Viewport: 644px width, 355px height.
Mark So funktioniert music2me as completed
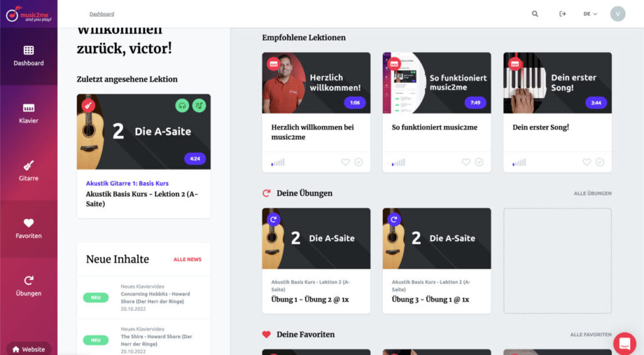479,162
